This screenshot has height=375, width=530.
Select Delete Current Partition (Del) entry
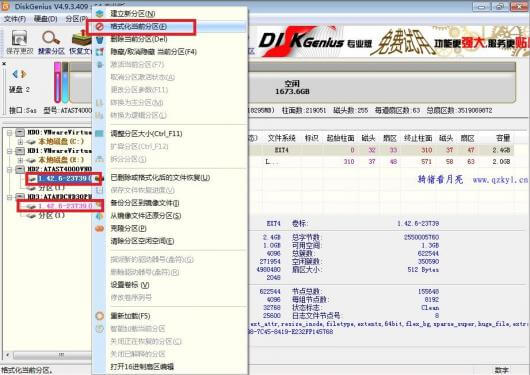[x=139, y=39]
